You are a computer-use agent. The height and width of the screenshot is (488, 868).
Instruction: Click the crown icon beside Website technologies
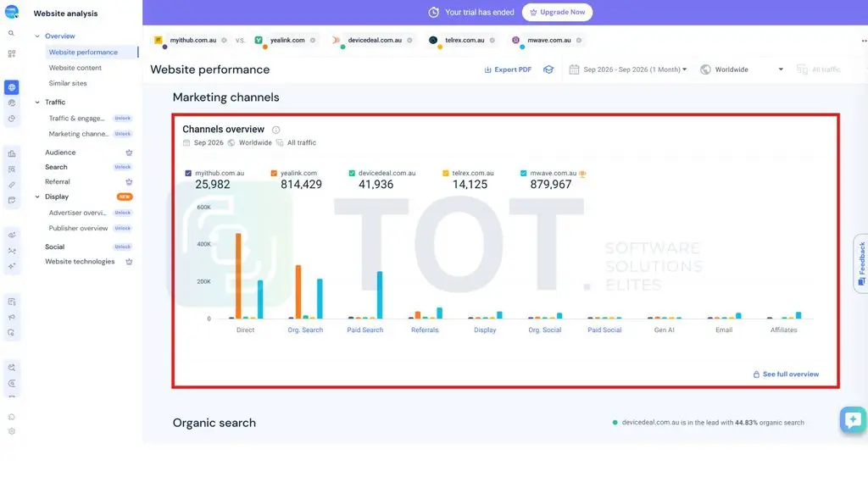click(129, 262)
